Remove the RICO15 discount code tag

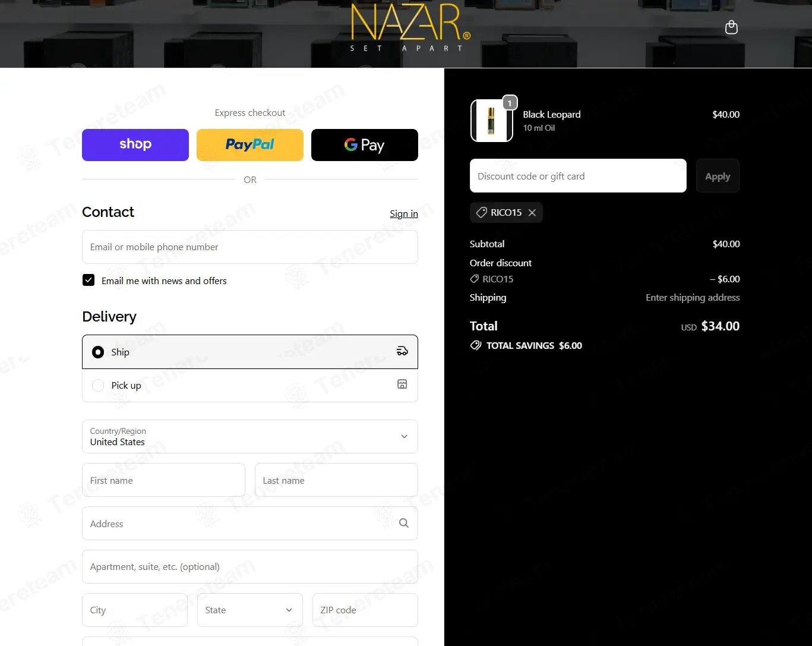532,213
